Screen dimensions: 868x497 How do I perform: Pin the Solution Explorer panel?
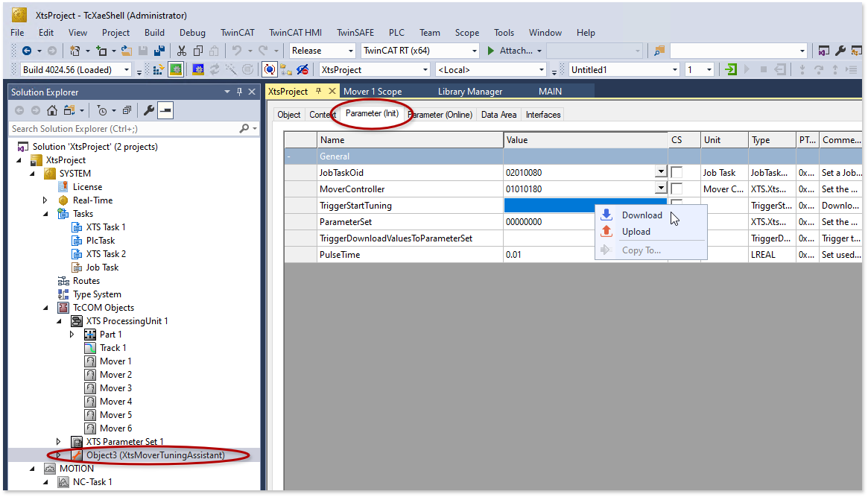pos(240,92)
